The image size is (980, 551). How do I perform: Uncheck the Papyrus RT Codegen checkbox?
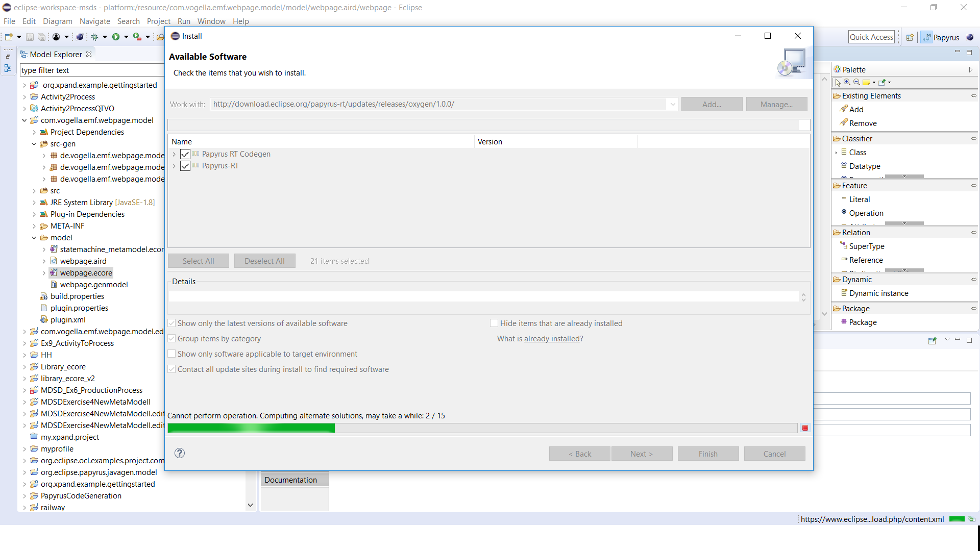[185, 154]
